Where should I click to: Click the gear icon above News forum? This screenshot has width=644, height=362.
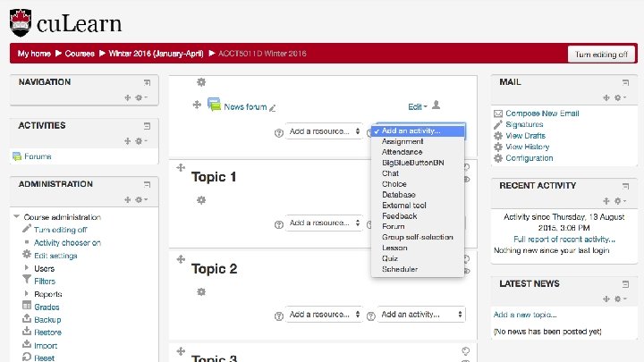click(201, 82)
